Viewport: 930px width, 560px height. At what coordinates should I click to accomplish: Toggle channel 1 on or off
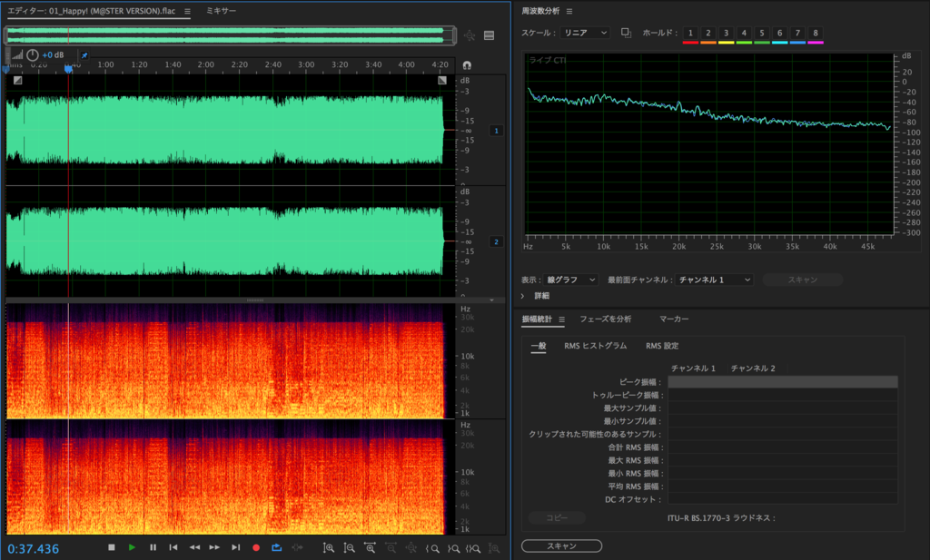pos(497,131)
